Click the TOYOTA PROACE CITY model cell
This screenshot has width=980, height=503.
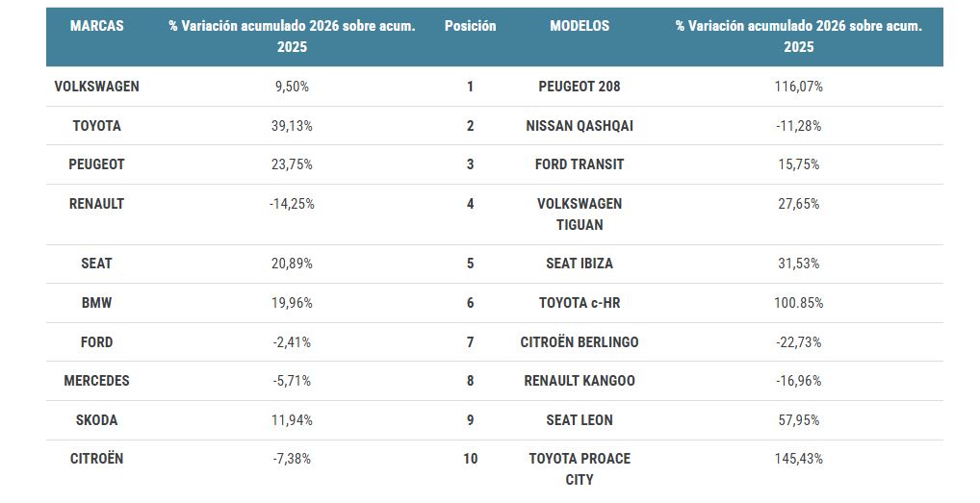point(580,468)
